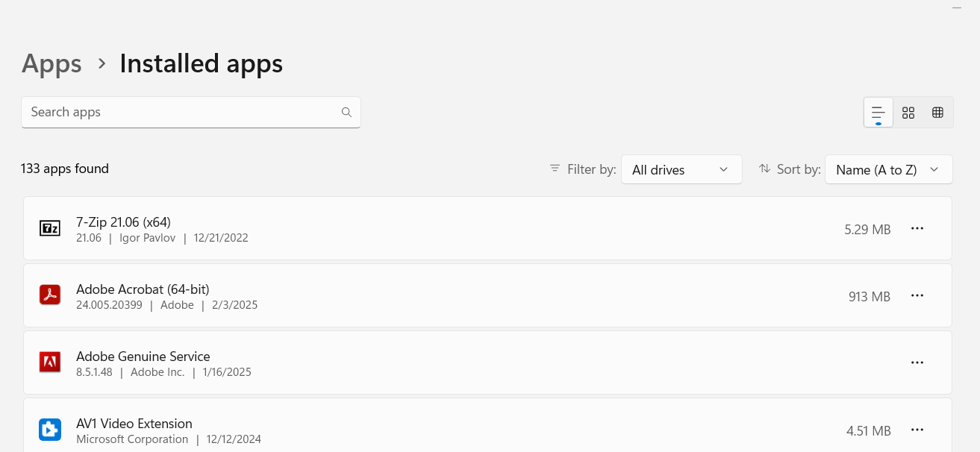
Task: Open more options for Adobe Acrobat
Action: [x=917, y=296]
